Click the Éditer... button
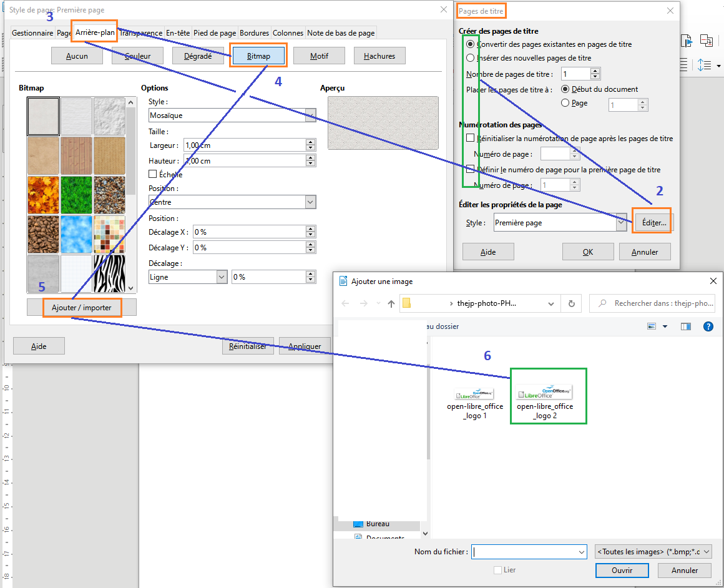This screenshot has height=588, width=724. (x=654, y=222)
